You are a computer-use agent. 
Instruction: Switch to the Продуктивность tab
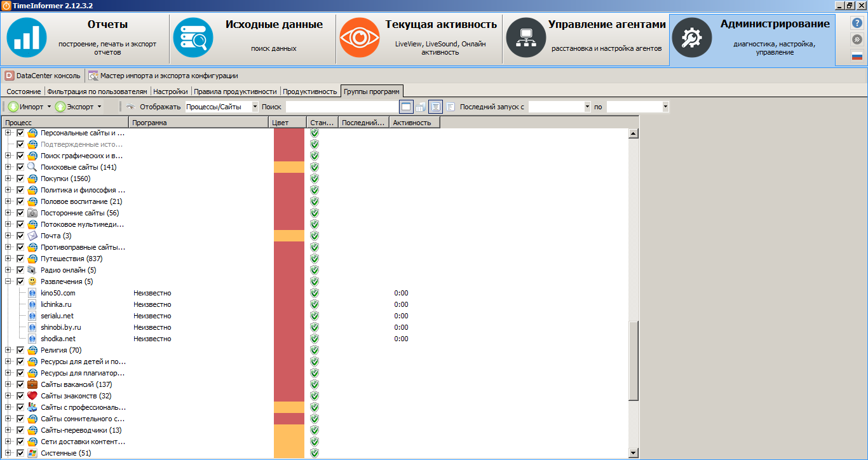(310, 91)
